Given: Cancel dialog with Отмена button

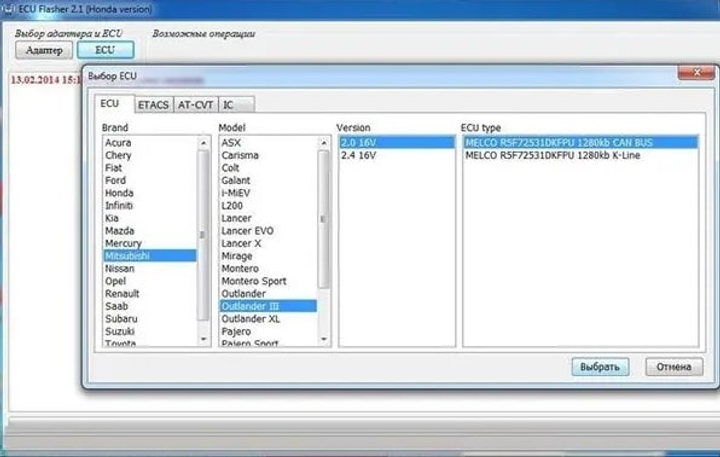Looking at the screenshot, I should point(674,367).
